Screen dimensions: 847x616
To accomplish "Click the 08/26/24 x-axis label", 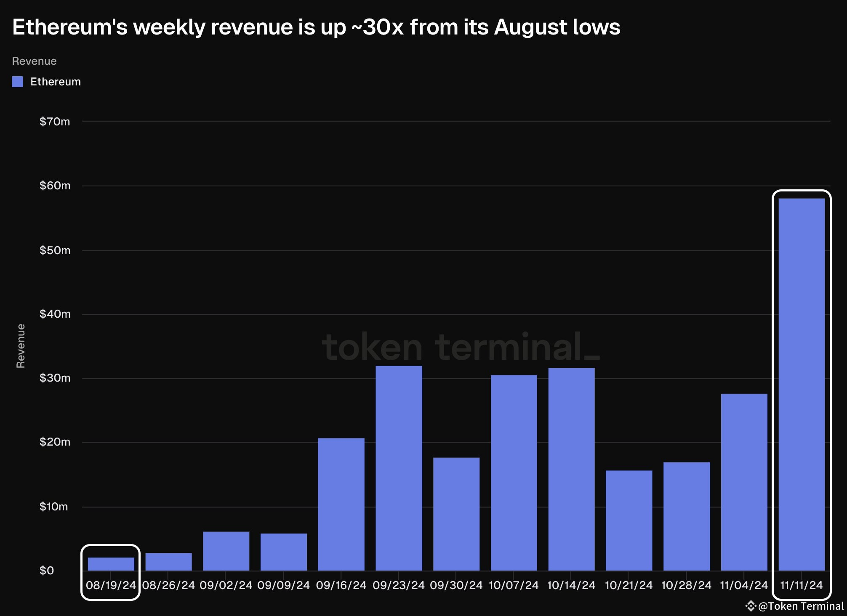I will [168, 585].
